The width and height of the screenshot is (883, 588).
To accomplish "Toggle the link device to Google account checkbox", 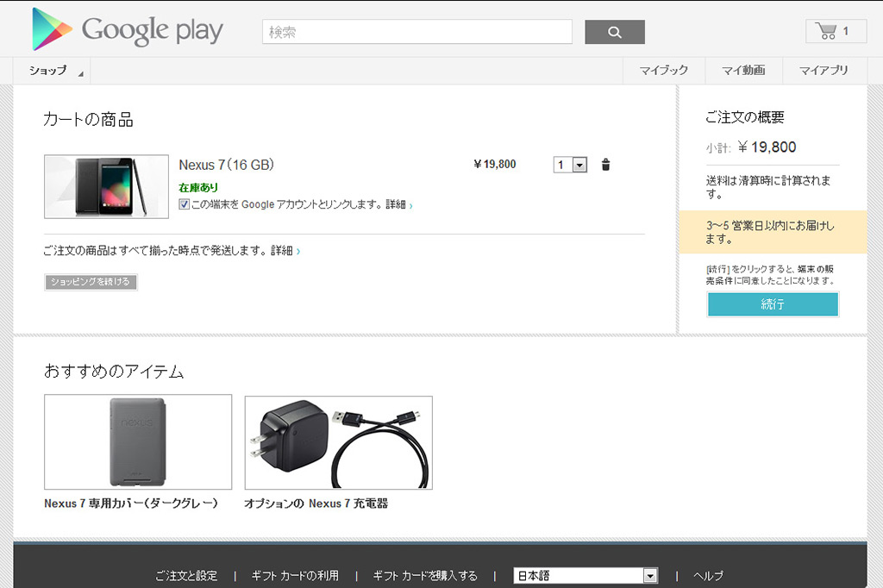I will click(185, 204).
